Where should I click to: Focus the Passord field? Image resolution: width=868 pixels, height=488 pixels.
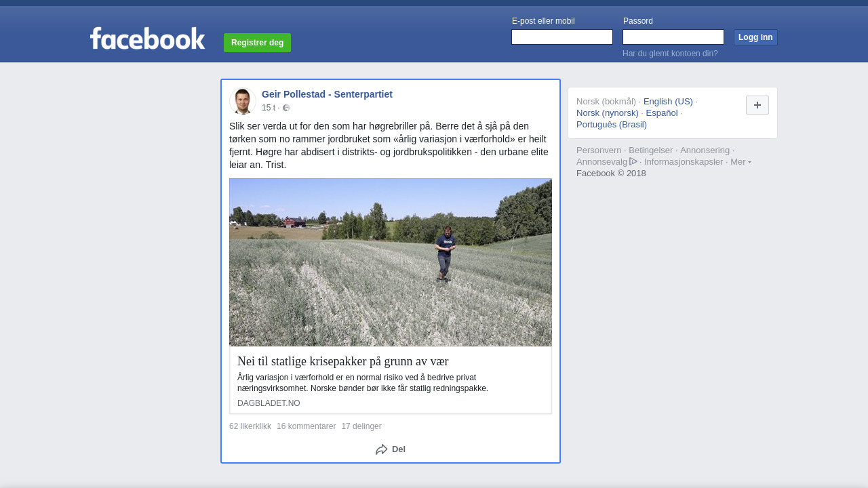pyautogui.click(x=673, y=37)
